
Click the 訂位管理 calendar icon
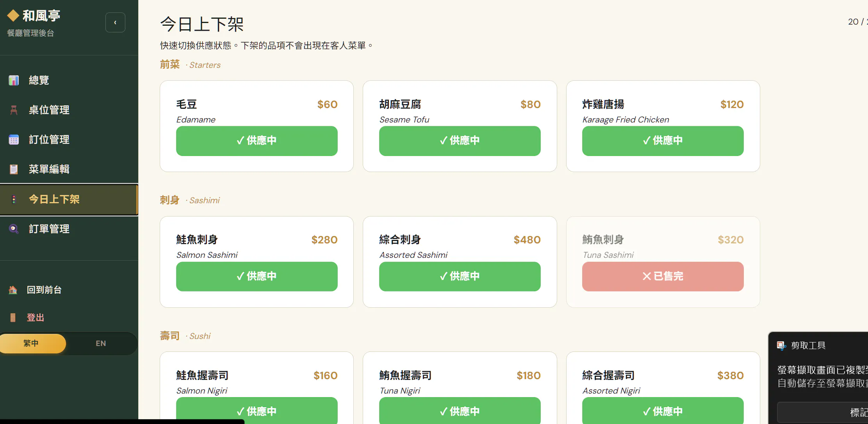14,140
